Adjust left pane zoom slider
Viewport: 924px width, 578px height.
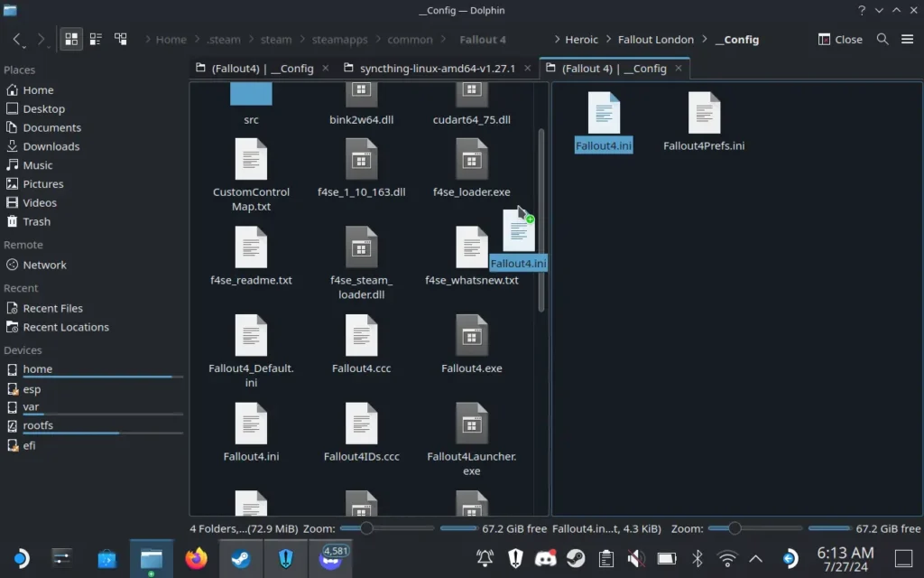click(x=386, y=528)
